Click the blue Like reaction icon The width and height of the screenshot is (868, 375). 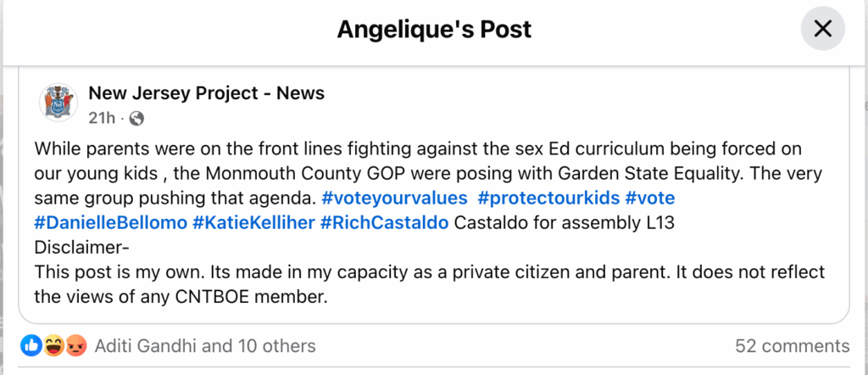[31, 346]
